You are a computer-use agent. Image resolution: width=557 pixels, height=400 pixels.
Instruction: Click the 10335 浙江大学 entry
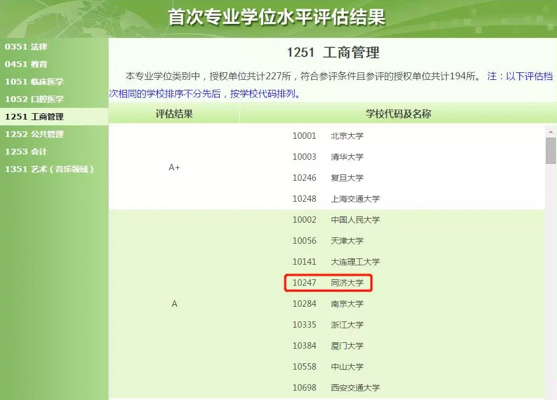[x=328, y=325]
